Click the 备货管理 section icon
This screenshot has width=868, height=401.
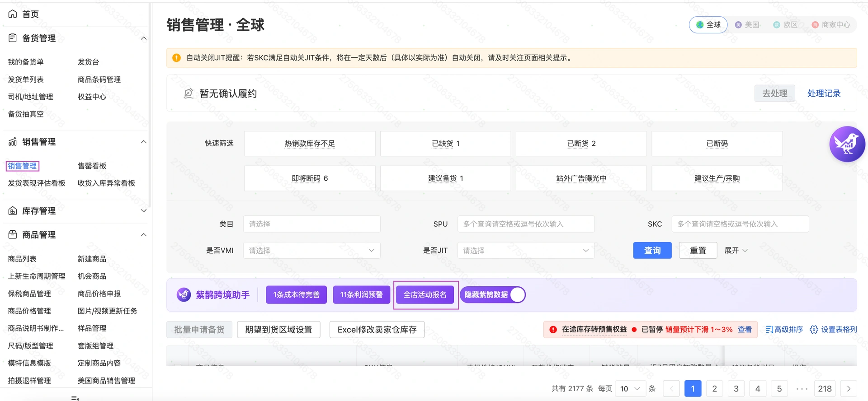pyautogui.click(x=13, y=38)
